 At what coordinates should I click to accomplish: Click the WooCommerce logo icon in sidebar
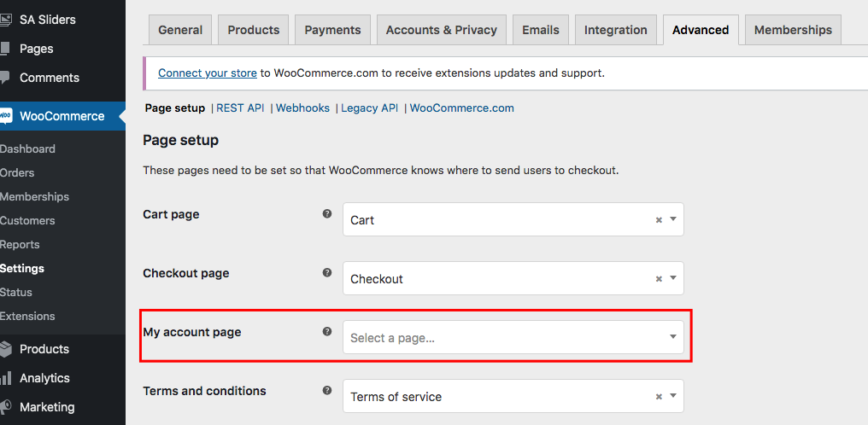click(5, 116)
